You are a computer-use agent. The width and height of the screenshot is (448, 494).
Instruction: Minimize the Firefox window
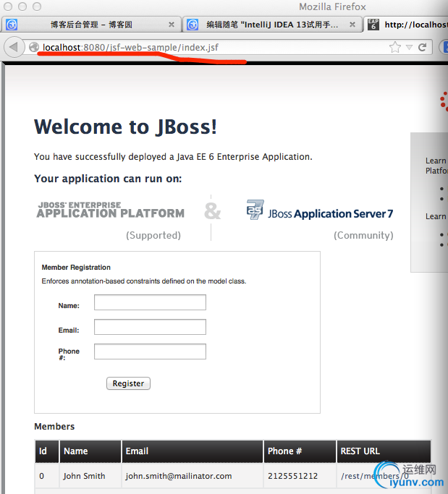point(22,7)
